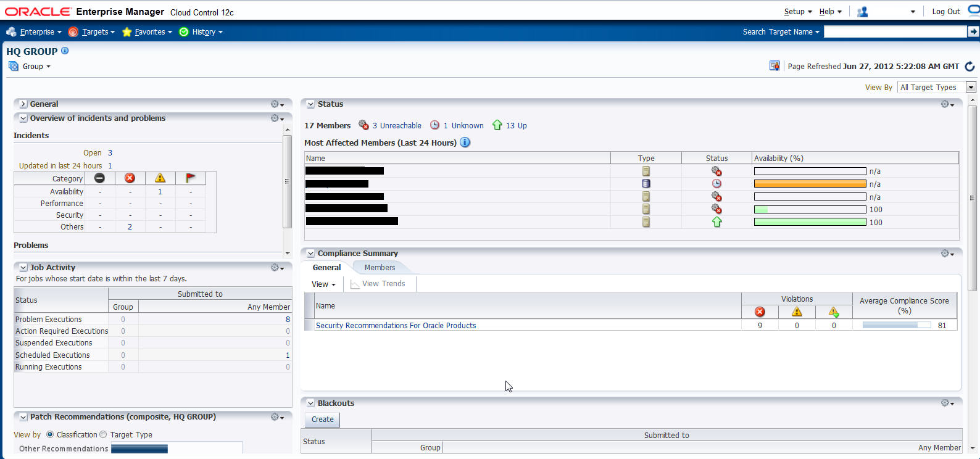The height and width of the screenshot is (459, 980).
Task: Collapse the Job Activity panel
Action: click(23, 268)
